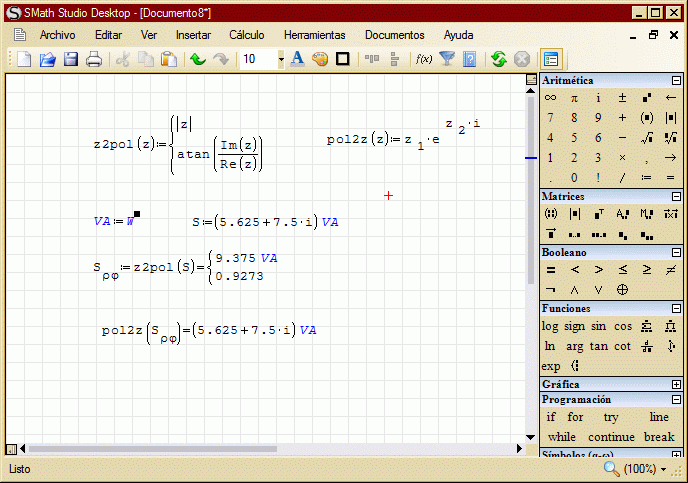This screenshot has width=688, height=483.
Task: Open the text color 'A' tool
Action: tap(297, 59)
